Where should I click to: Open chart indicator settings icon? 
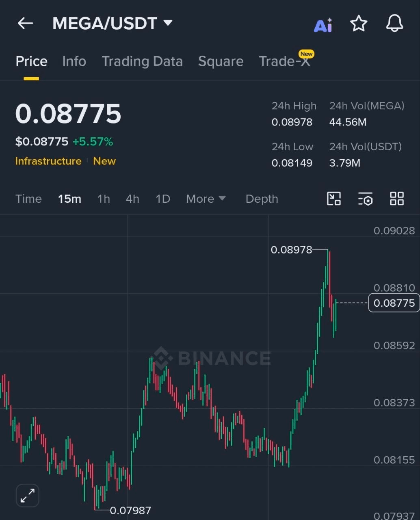pos(365,199)
